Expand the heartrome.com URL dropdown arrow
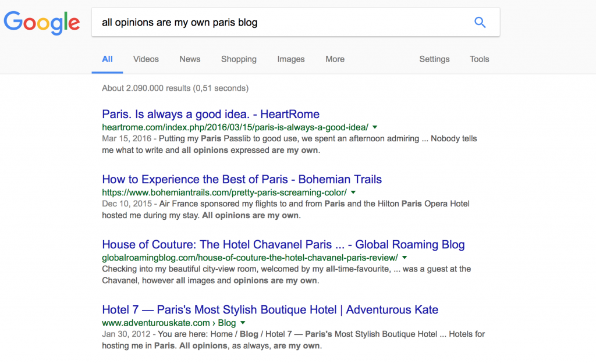This screenshot has height=364, width=596. click(375, 127)
